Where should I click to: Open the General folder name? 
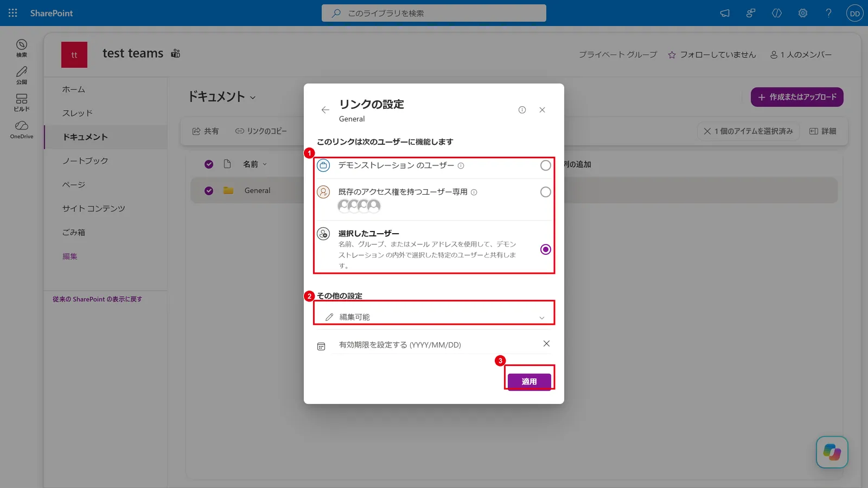coord(257,191)
